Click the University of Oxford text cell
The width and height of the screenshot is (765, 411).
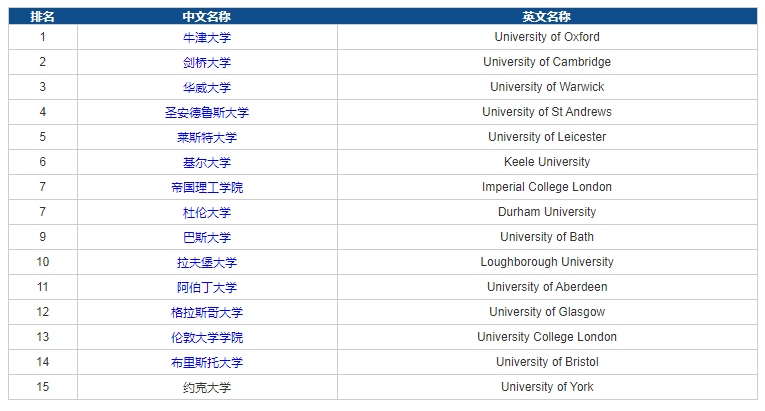point(547,37)
